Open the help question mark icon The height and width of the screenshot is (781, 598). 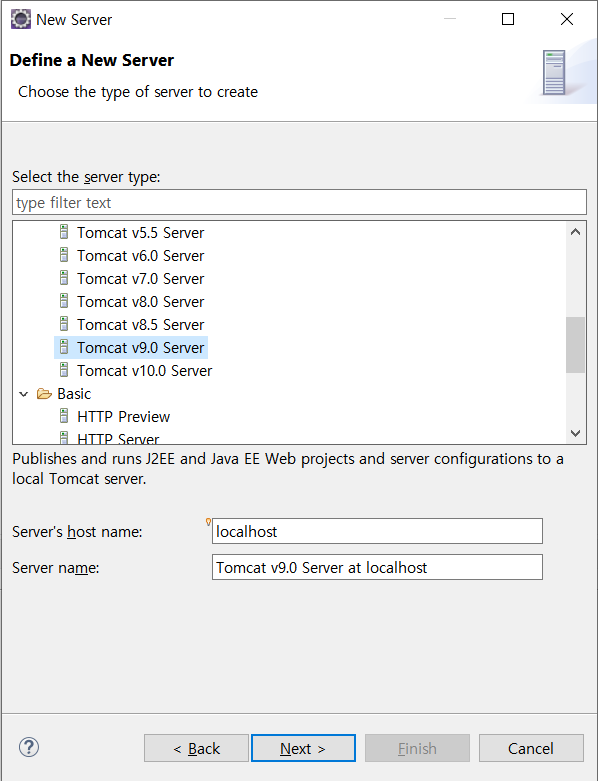[29, 747]
